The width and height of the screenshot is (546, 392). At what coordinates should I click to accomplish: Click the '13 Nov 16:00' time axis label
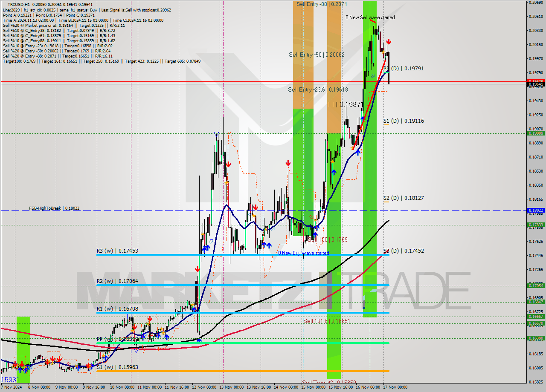(x=258, y=388)
